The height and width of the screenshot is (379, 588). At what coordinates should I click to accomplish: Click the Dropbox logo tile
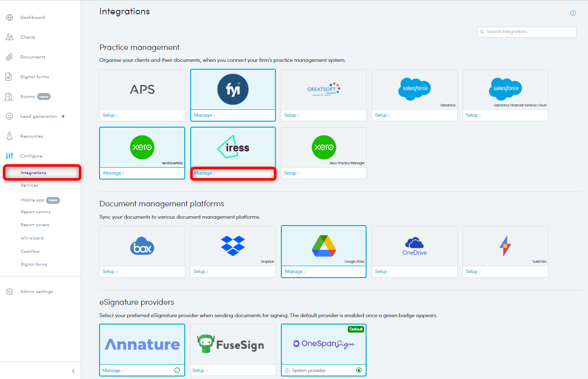[x=233, y=246]
